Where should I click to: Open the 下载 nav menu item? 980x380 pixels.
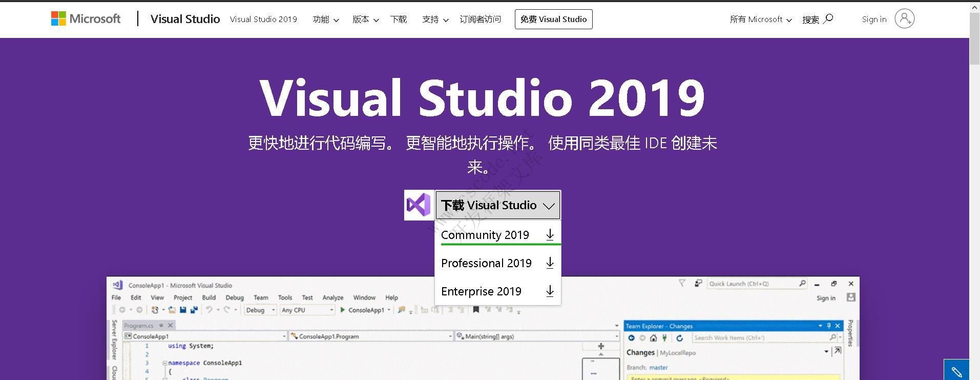(x=399, y=19)
